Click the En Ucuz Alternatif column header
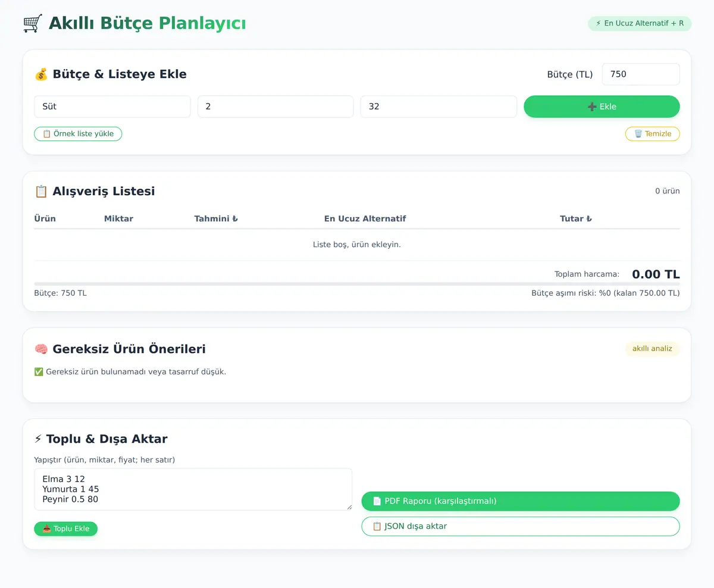Screen dimensions: 714x588 coord(365,218)
